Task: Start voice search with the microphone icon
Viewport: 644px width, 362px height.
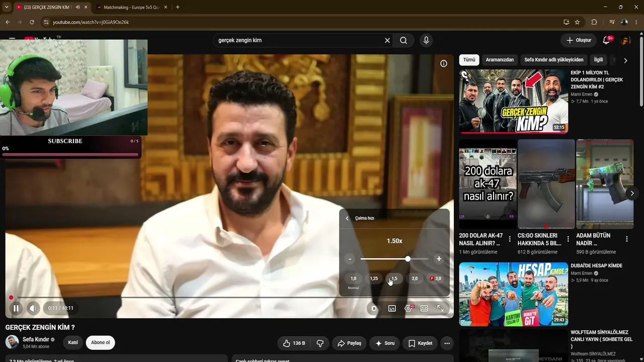Action: click(x=426, y=40)
